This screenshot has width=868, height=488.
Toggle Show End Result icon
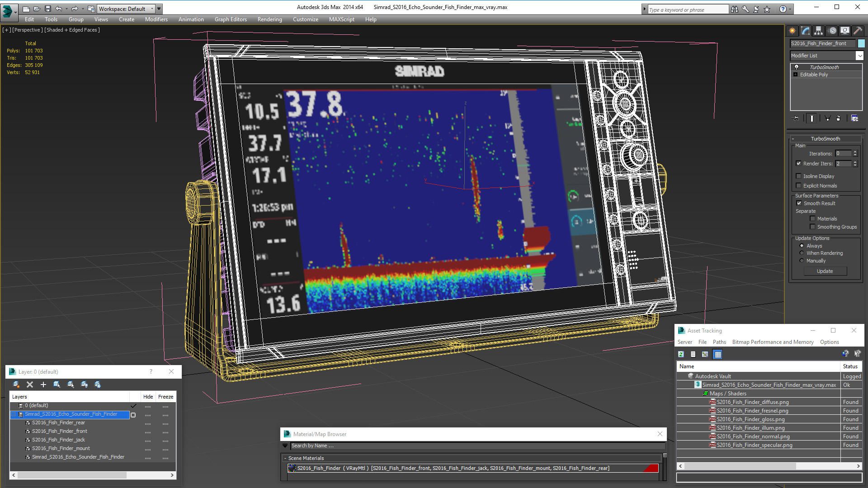tap(812, 118)
